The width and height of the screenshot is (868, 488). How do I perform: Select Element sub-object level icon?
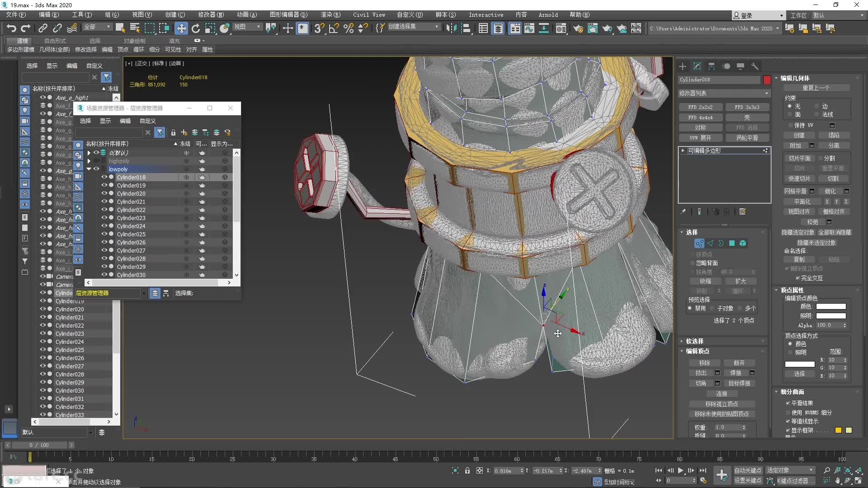point(743,244)
